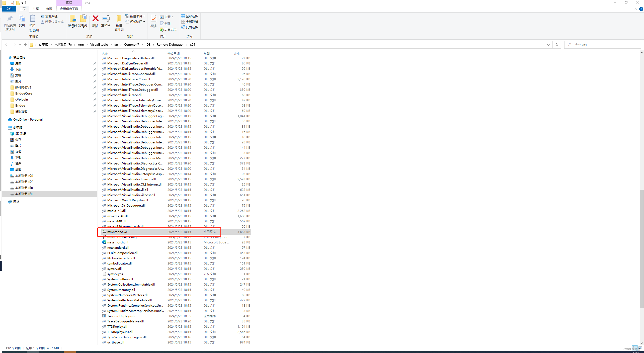Click Manage (管理) contextual tab
Screen dimensions: 644x353
69,3
